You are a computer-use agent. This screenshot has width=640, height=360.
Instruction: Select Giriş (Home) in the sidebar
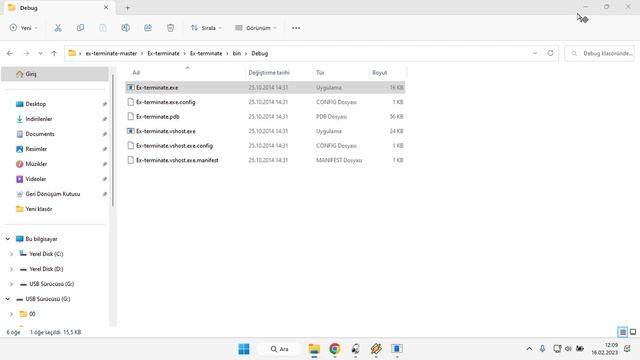point(55,74)
